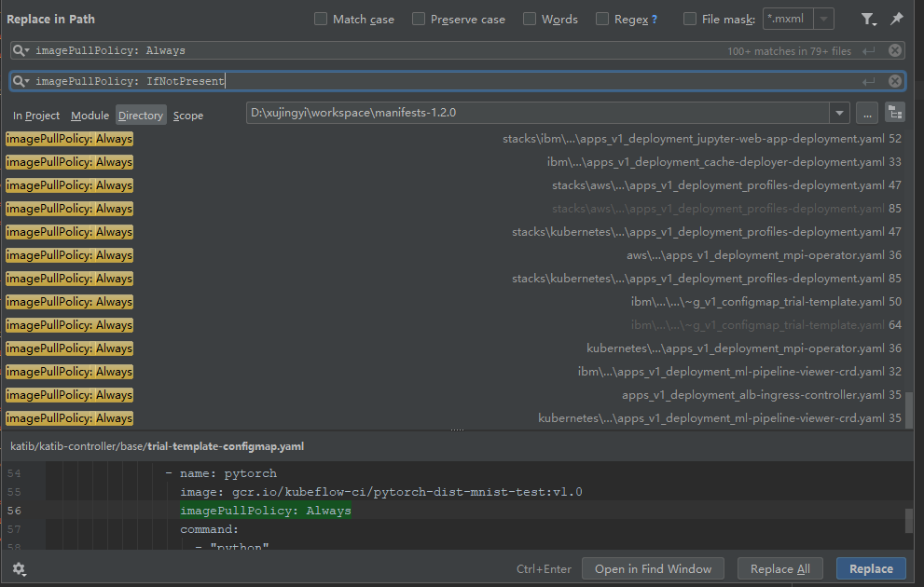Enable the Match case checkbox
Image resolution: width=924 pixels, height=587 pixels.
coord(320,19)
